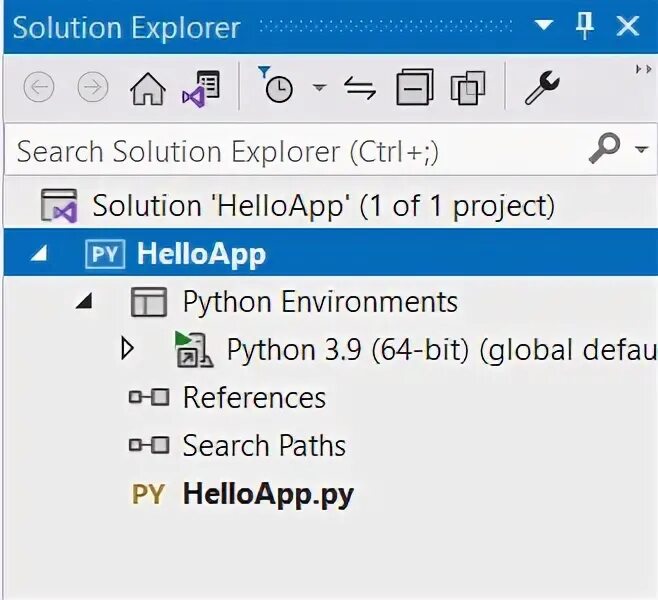
Task: Collapse the HelloApp project node
Action: 38,255
